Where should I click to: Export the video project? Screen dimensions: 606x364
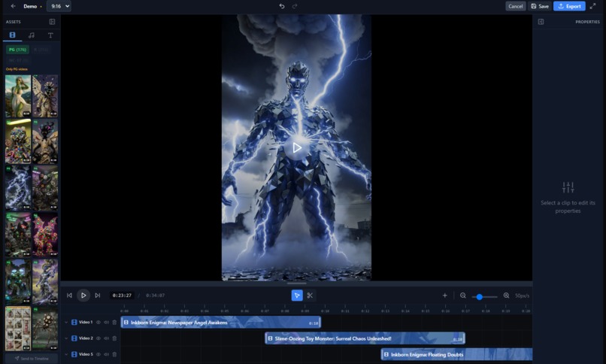point(569,6)
